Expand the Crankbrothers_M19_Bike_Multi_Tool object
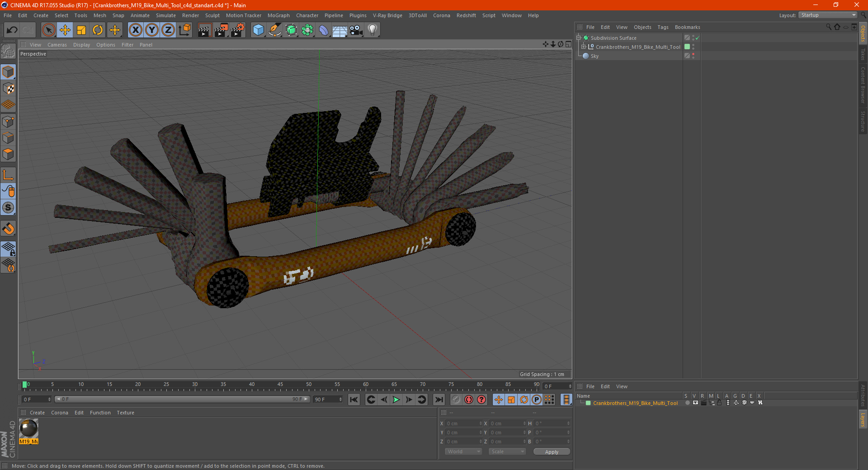 click(584, 47)
